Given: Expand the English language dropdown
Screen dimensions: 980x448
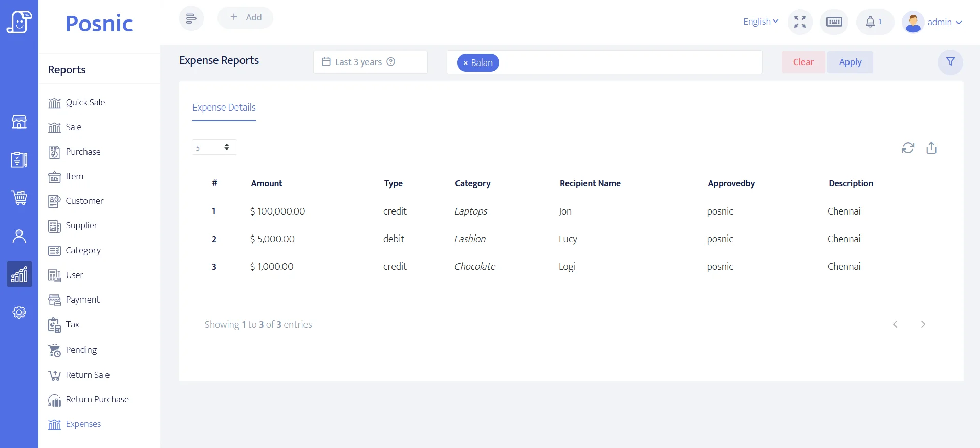Looking at the screenshot, I should tap(760, 22).
